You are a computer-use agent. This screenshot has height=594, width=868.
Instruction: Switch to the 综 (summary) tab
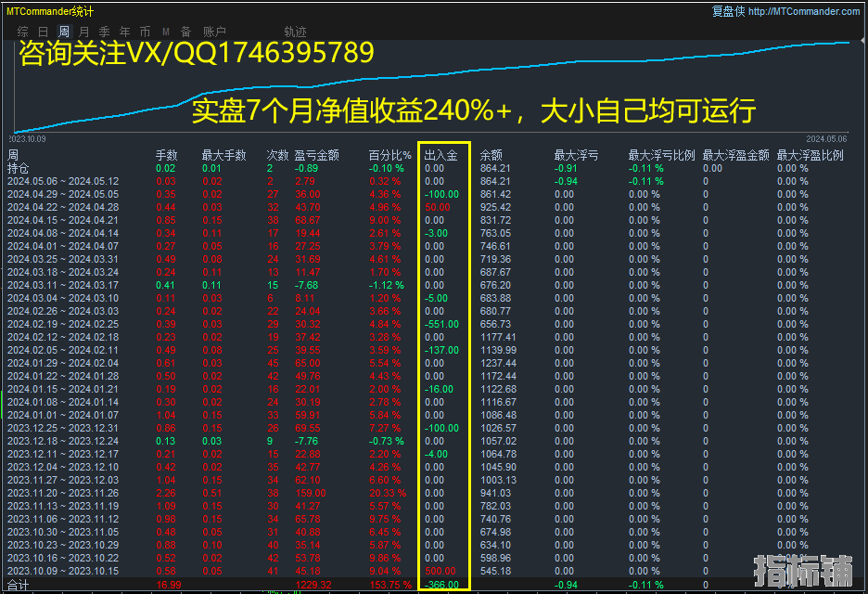point(23,32)
